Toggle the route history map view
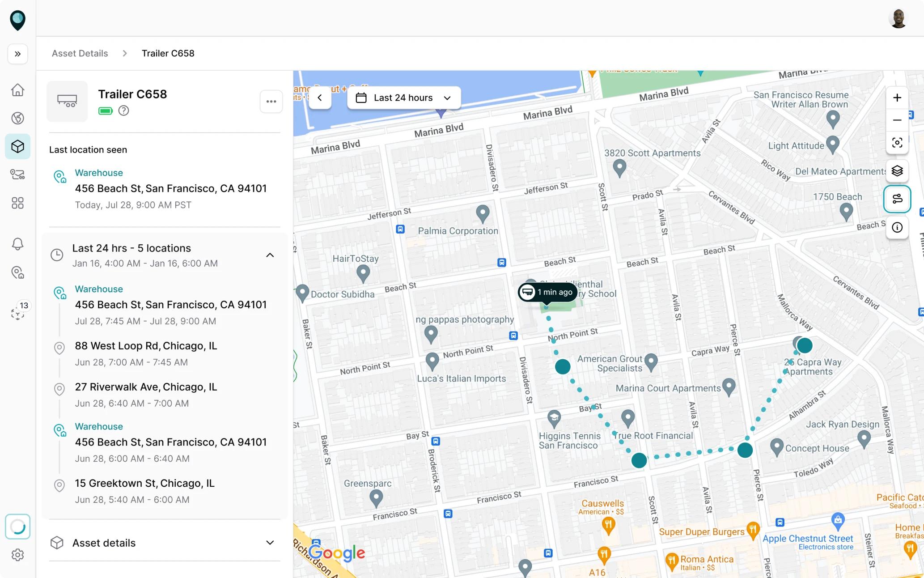Viewport: 924px width, 578px height. [x=897, y=199]
